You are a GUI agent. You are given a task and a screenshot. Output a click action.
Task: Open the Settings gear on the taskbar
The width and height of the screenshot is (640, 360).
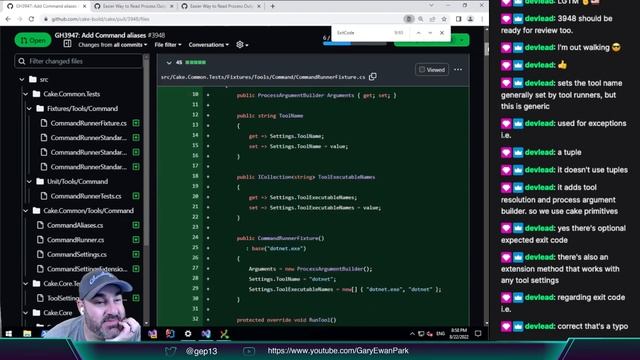pos(188,334)
